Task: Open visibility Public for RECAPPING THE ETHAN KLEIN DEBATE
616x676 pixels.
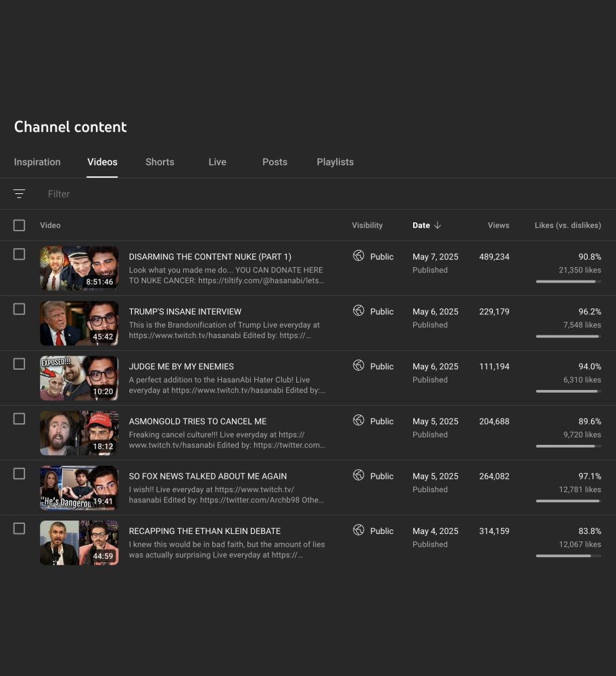Action: click(382, 531)
